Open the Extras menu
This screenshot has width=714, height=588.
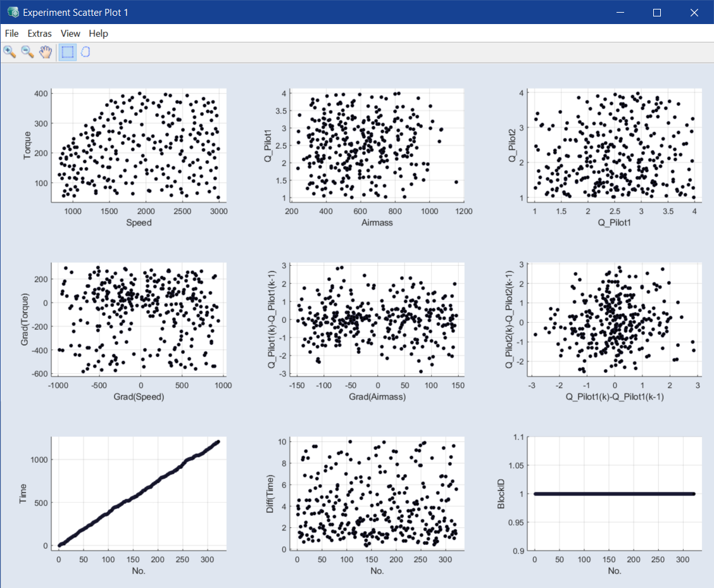coord(39,34)
